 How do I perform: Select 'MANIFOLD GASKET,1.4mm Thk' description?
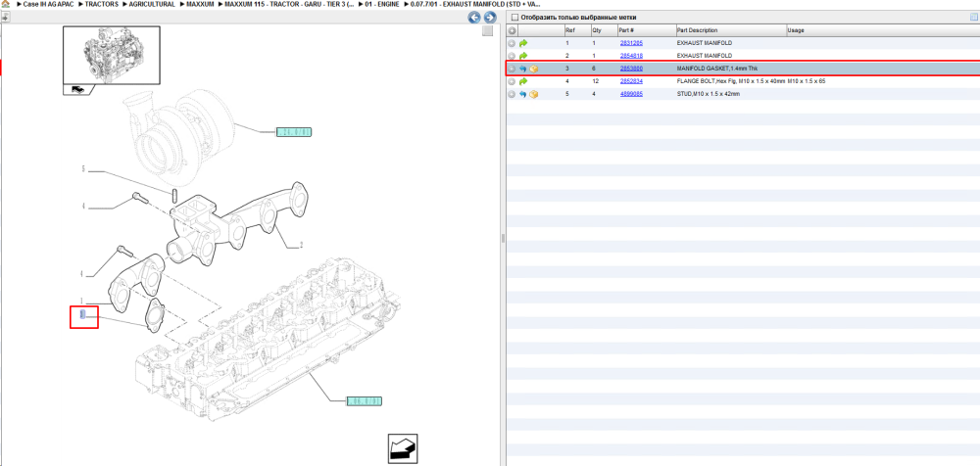(x=717, y=69)
